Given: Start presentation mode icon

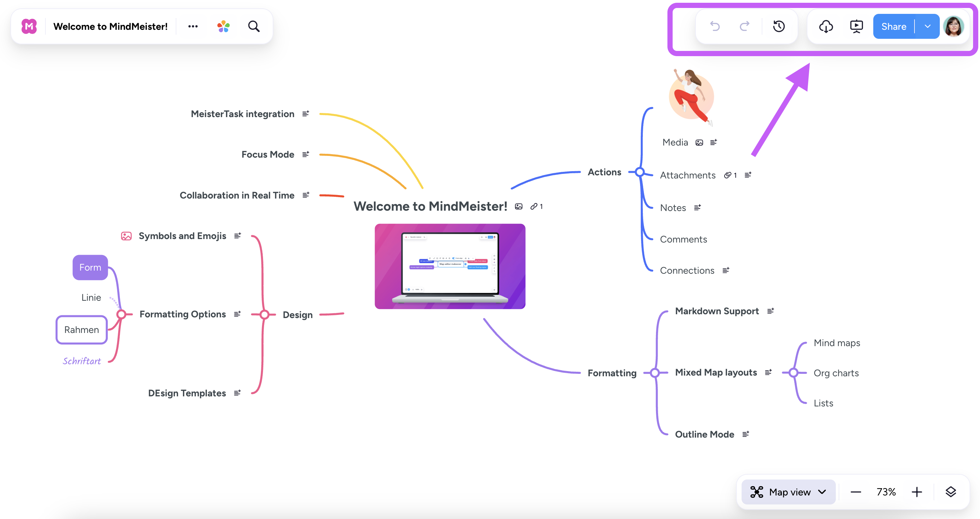Looking at the screenshot, I should tap(856, 26).
